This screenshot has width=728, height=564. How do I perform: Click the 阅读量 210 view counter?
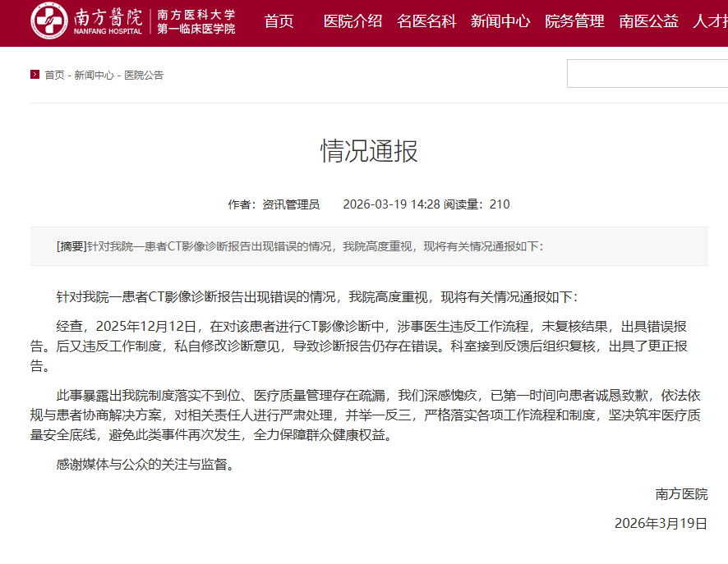[x=477, y=204]
